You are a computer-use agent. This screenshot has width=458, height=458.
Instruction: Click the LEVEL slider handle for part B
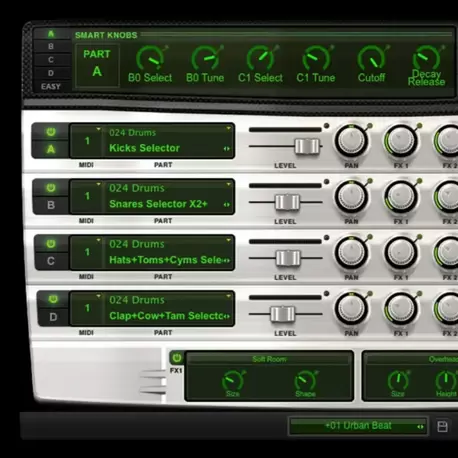[x=287, y=202]
